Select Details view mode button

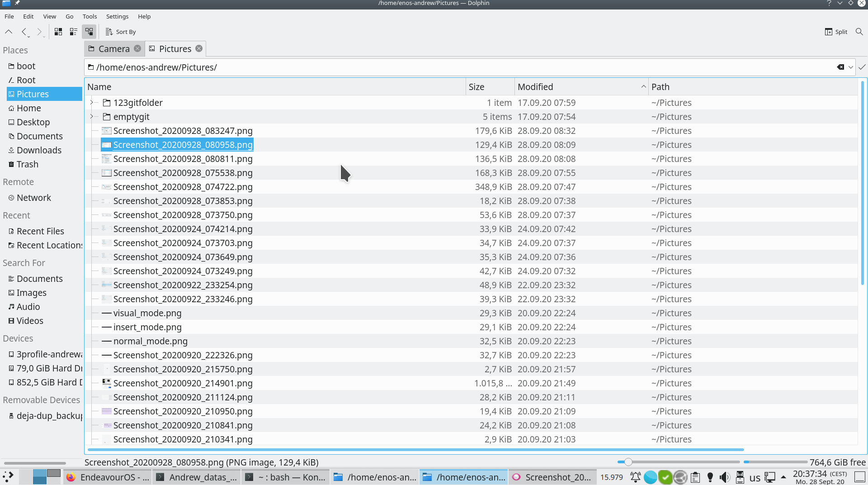pyautogui.click(x=89, y=32)
